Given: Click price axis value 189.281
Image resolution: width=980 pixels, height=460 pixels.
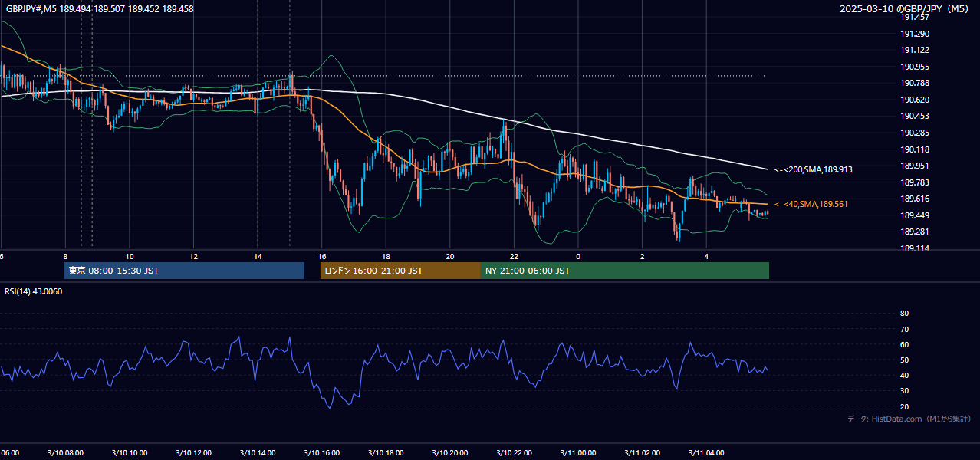Looking at the screenshot, I should tap(915, 232).
